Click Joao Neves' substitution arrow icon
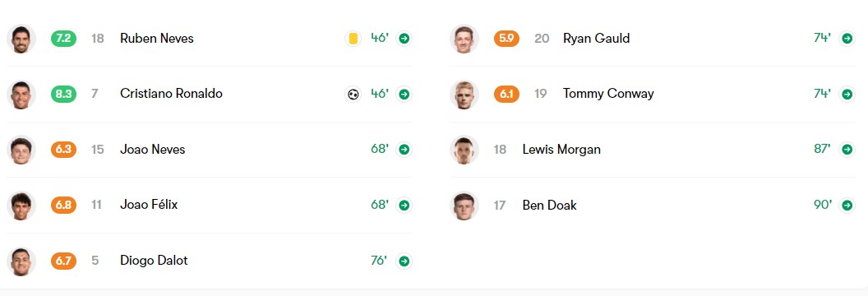Viewport: 868px width, 296px height. pyautogui.click(x=404, y=150)
